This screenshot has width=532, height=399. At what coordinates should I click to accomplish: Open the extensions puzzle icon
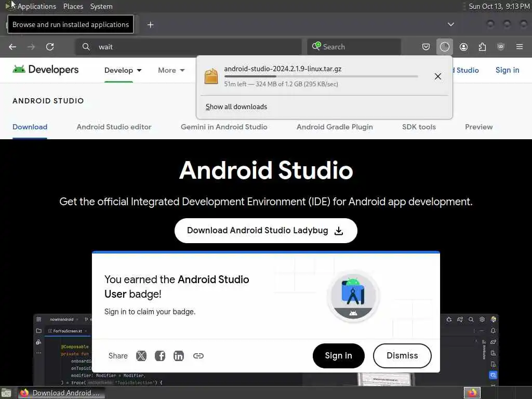[482, 47]
